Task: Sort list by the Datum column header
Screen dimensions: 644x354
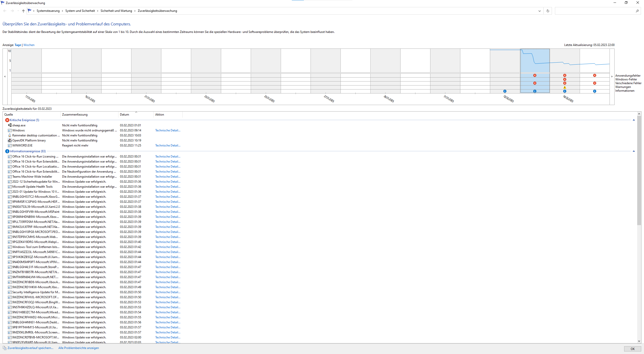Action: 125,115
